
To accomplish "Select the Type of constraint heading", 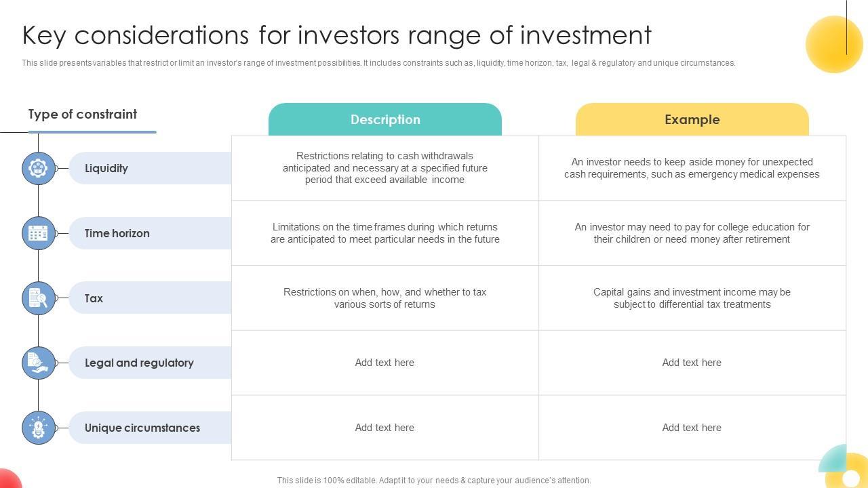I will pos(83,115).
